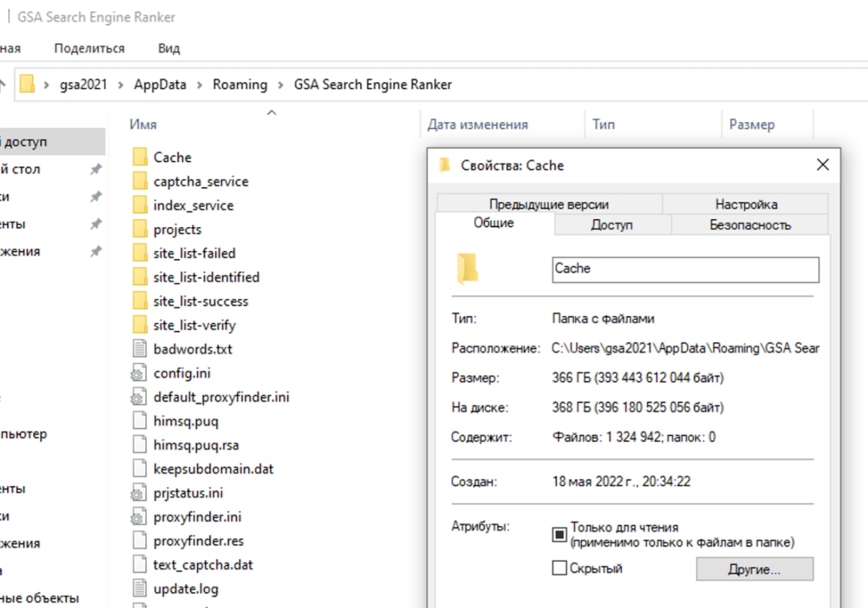Switch to the 'Общие' tab
Screen dimensions: 868x608
point(494,223)
